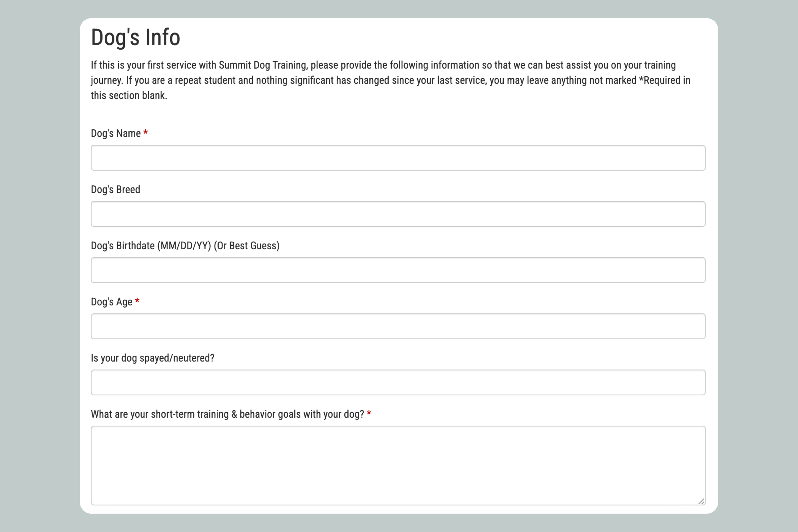
Task: Click the "Dog's Breed" label
Action: [115, 189]
